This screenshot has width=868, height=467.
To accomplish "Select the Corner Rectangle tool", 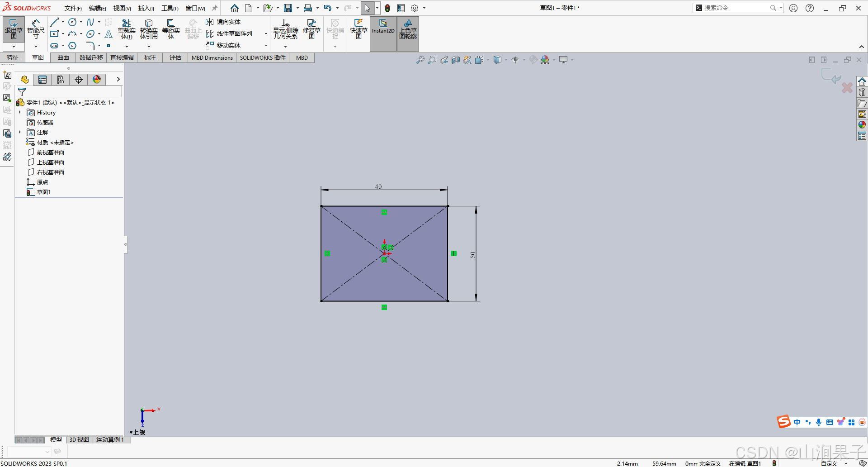I will click(x=55, y=33).
